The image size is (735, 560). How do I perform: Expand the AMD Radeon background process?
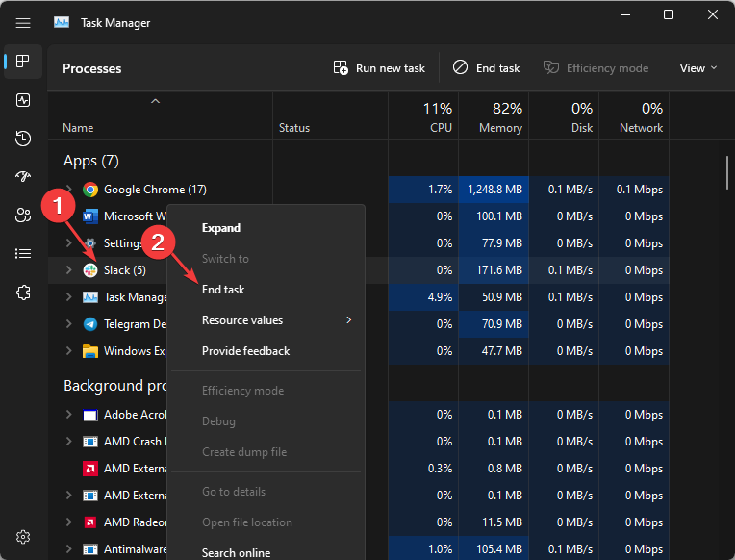click(69, 522)
